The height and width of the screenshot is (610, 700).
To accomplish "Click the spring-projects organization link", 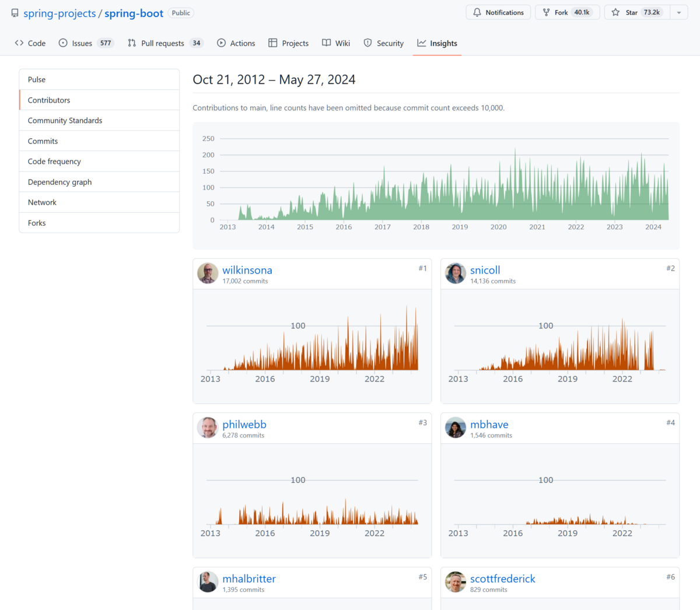I will (60, 13).
